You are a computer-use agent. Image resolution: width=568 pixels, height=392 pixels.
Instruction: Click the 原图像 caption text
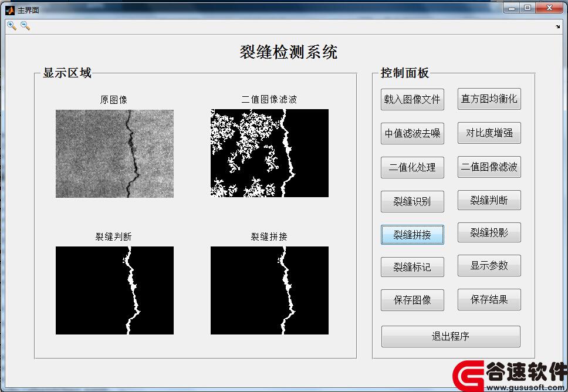click(113, 100)
